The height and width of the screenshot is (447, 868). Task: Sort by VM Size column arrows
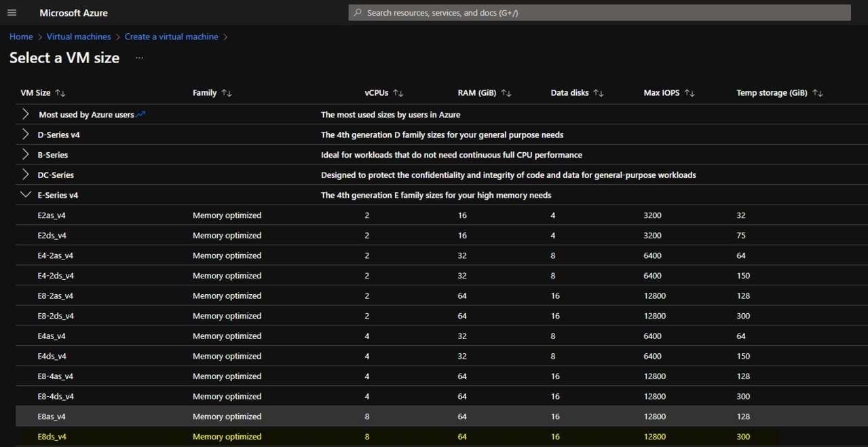point(60,93)
